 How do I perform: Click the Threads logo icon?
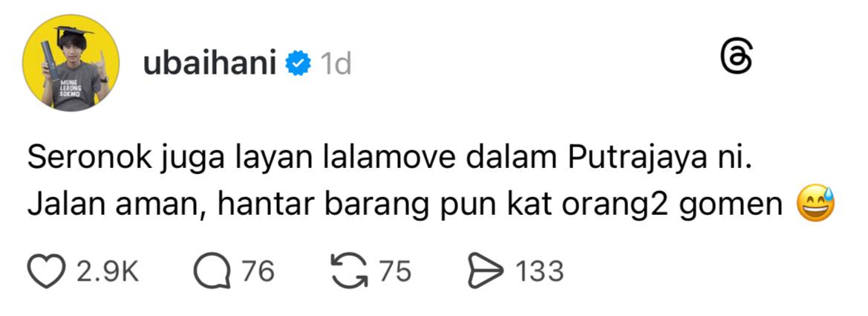coord(737,58)
